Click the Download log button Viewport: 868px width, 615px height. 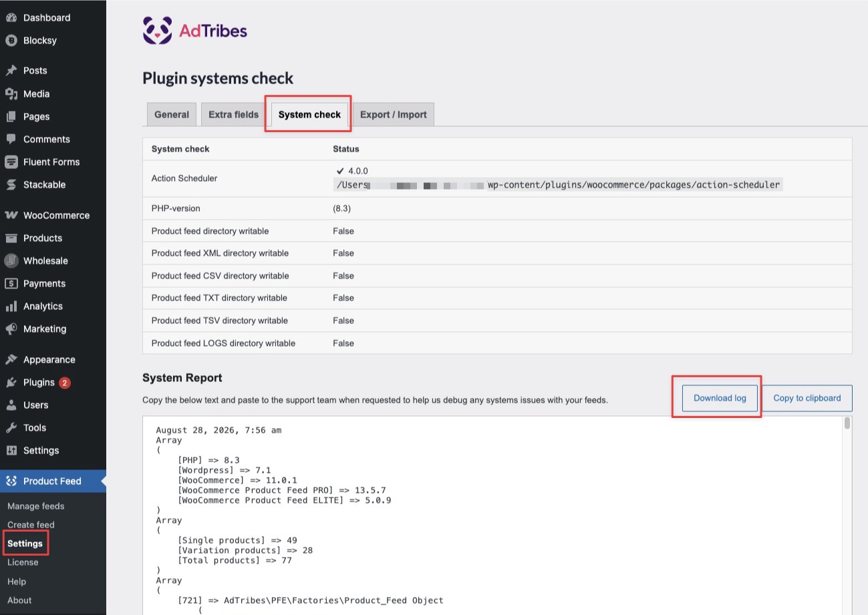[720, 398]
